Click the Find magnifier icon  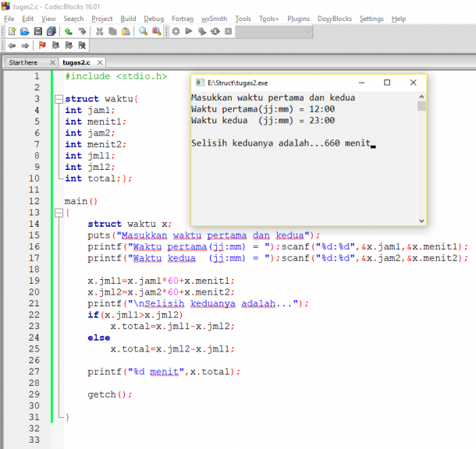[x=143, y=31]
